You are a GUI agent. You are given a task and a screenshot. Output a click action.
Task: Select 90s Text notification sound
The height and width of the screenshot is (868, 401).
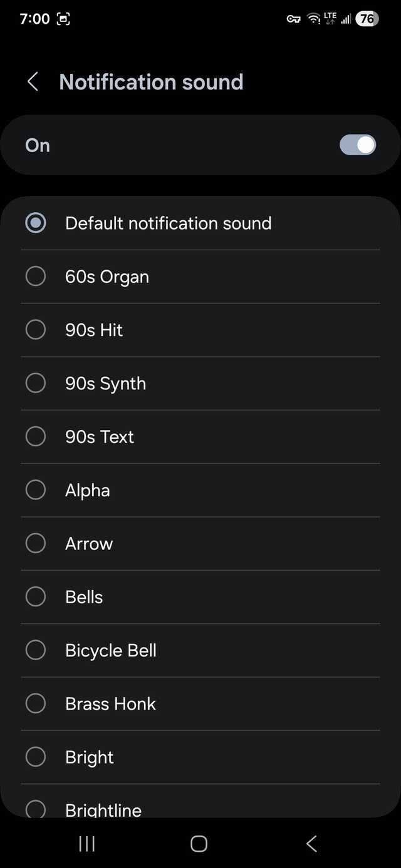point(36,436)
